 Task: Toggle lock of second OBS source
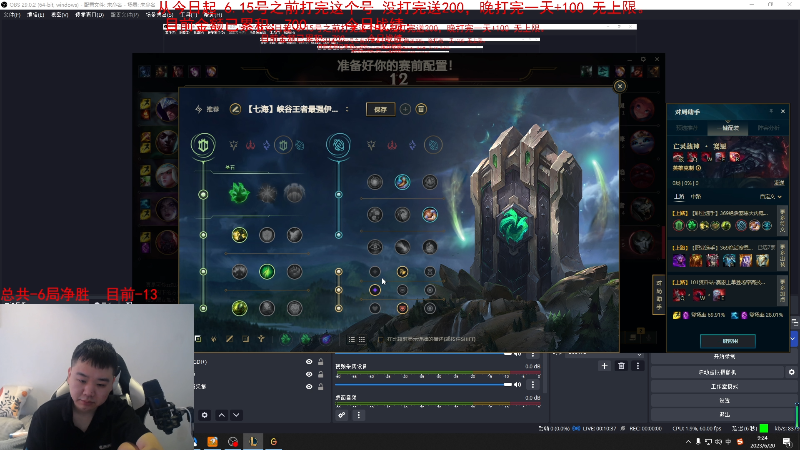tap(320, 374)
